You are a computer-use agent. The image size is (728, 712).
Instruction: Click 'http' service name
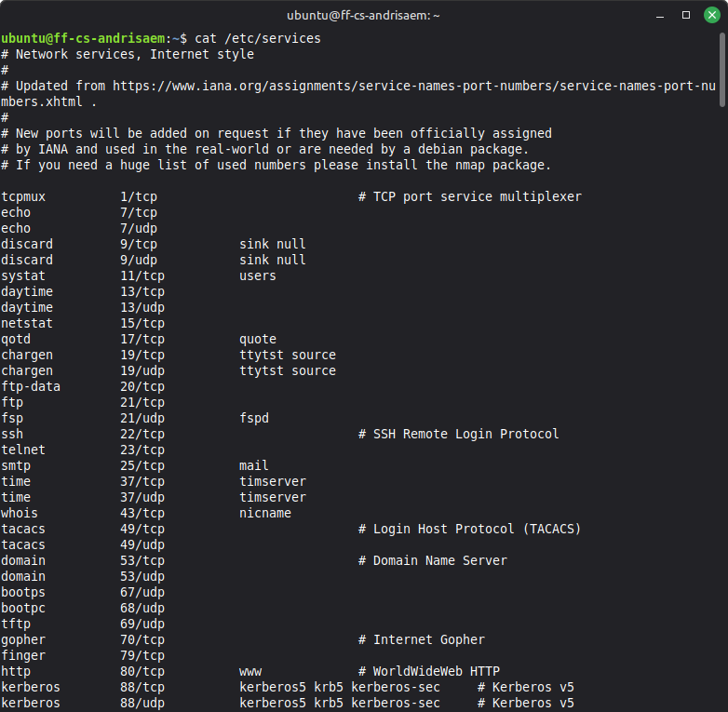pyautogui.click(x=16, y=671)
